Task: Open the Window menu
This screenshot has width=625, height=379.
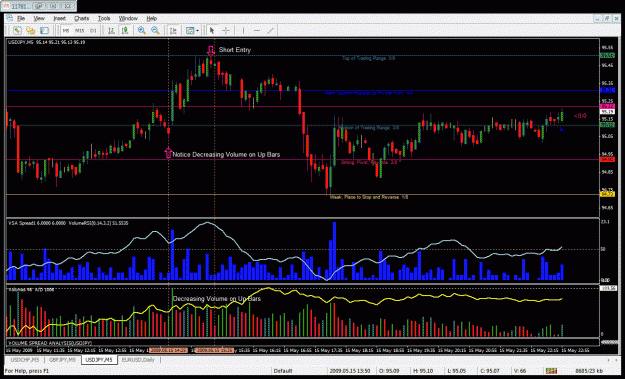Action: point(128,18)
